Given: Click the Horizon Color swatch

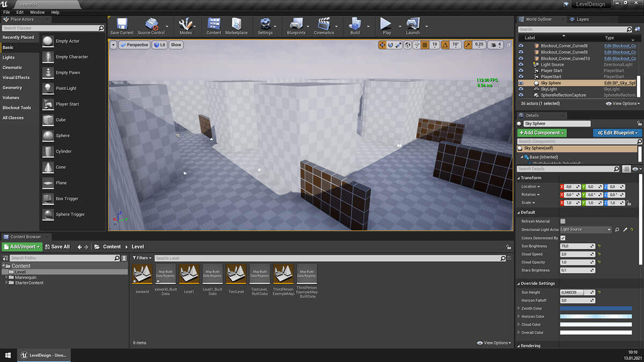Looking at the screenshot, I should tap(596, 316).
